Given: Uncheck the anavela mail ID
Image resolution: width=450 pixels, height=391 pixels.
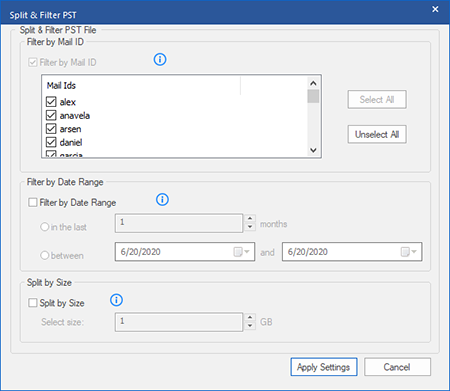Looking at the screenshot, I should (51, 115).
